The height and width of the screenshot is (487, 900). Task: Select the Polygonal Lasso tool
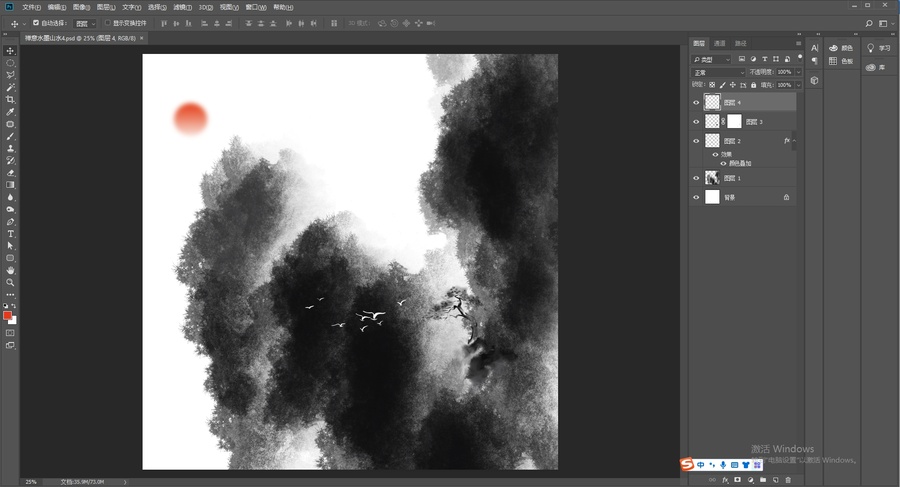click(x=10, y=75)
